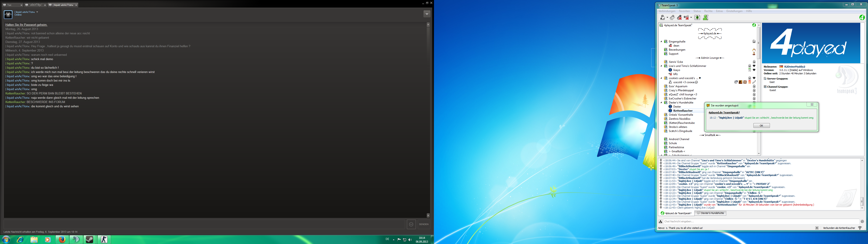Open emoticon button in Steam chat
Image resolution: width=868 pixels, height=244 pixels.
(411, 224)
